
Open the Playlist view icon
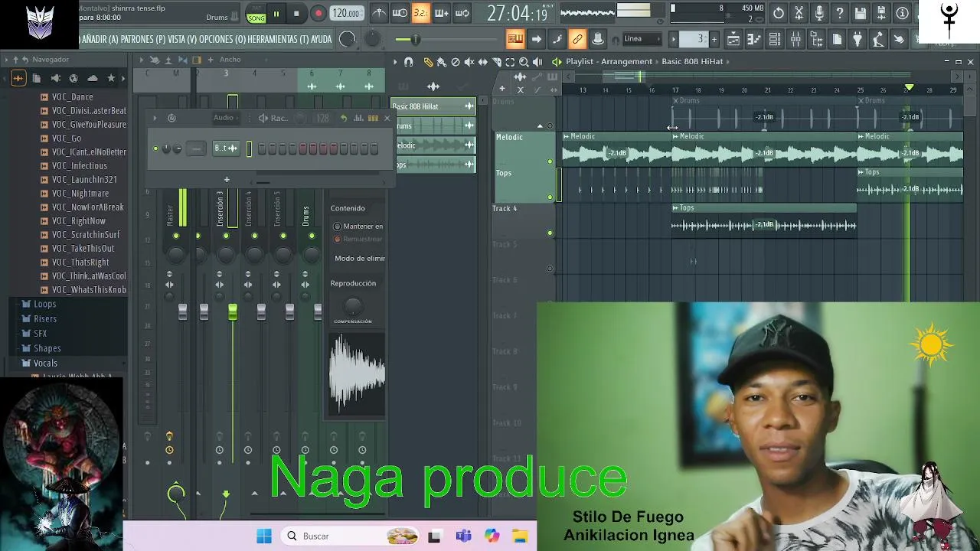click(733, 39)
